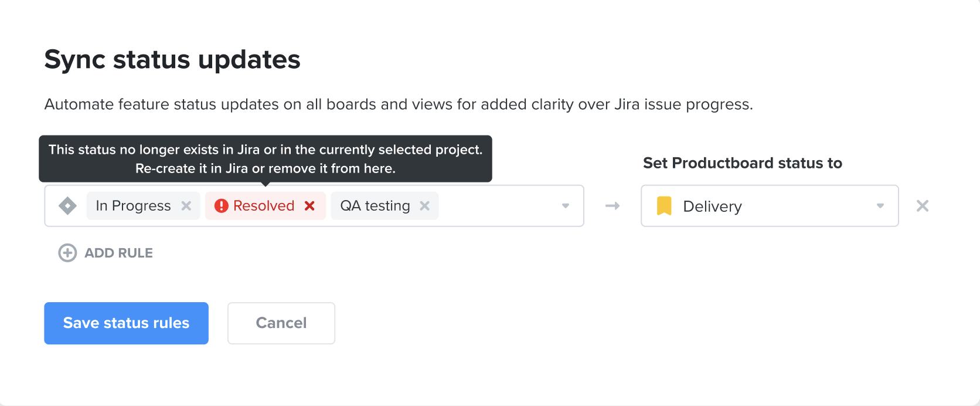
Task: Click the Cancel button
Action: [281, 323]
